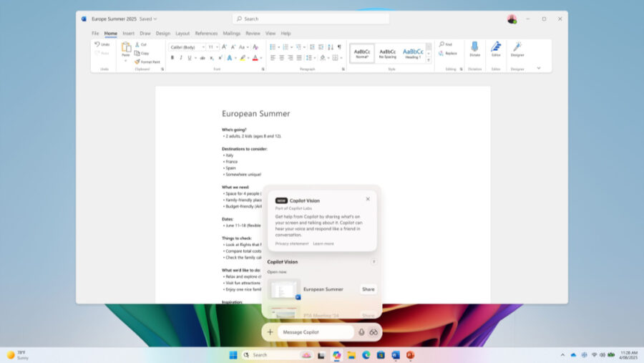Switch to the Draw tab
Viewport: 644px width, 363px height.
coord(145,34)
